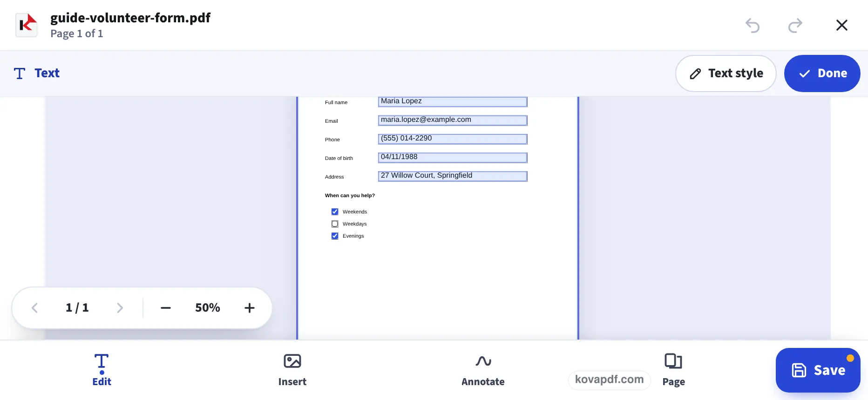868x400 pixels.
Task: Click the KovaPDF app logo
Action: pyautogui.click(x=27, y=25)
